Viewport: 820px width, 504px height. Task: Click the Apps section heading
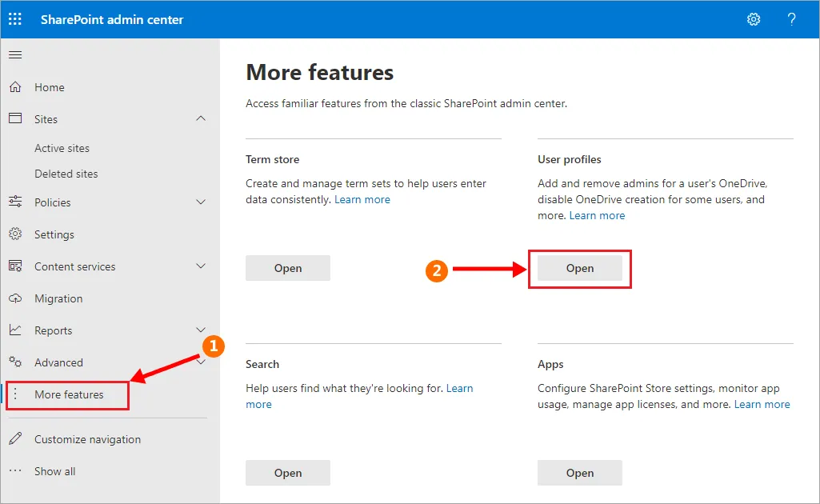click(550, 365)
